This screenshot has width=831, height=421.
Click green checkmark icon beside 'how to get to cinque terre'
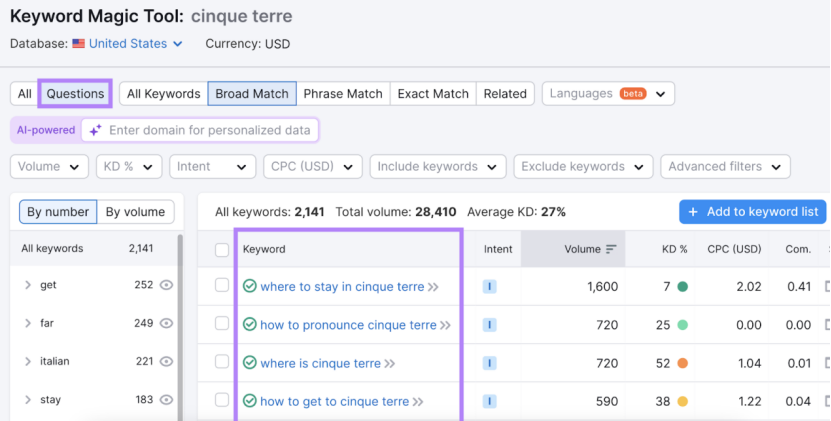(x=249, y=401)
